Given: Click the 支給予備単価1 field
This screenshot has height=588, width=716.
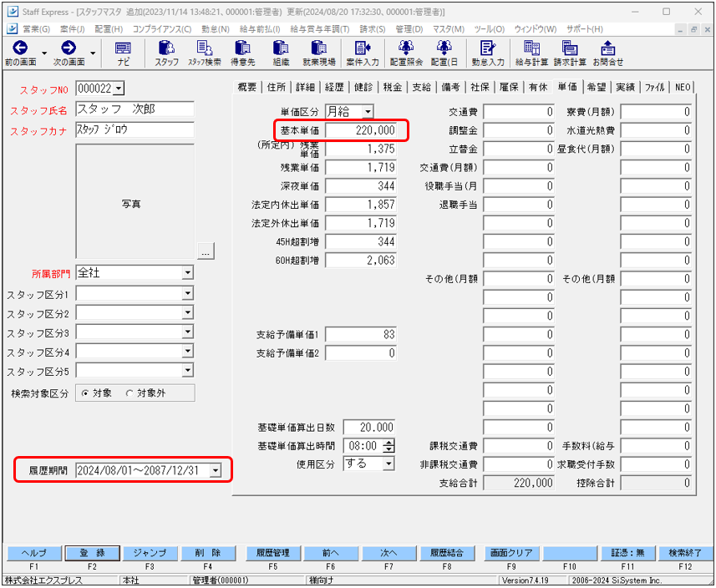Looking at the screenshot, I should [361, 335].
